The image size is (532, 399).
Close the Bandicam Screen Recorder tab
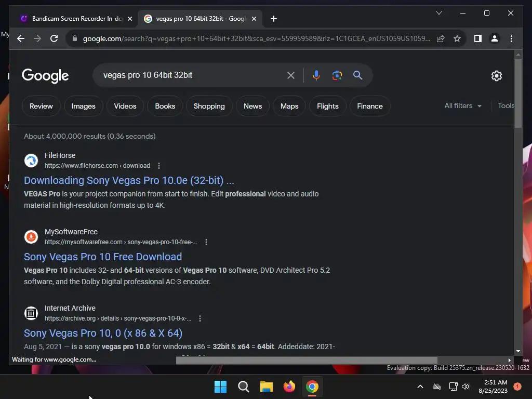pos(129,19)
